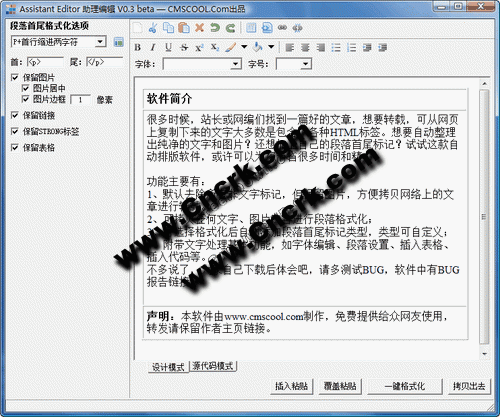Align text left
The width and height of the screenshot is (500, 417).
(x=290, y=48)
